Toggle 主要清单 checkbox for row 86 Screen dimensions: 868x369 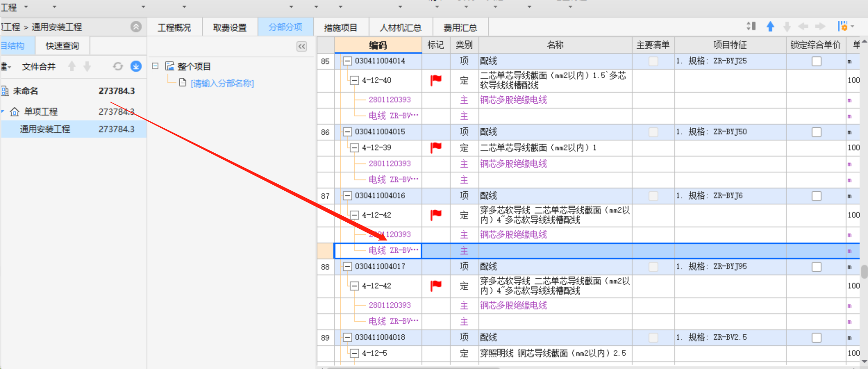[653, 132]
